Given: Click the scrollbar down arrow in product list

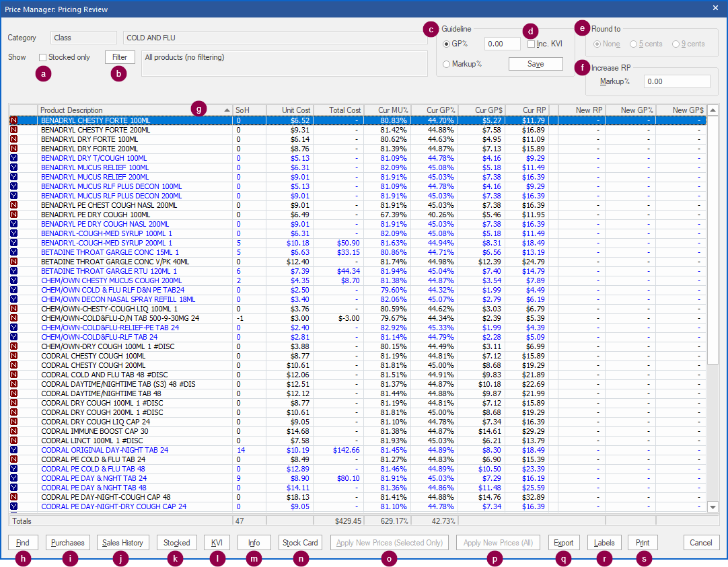Looking at the screenshot, I should 713,507.
